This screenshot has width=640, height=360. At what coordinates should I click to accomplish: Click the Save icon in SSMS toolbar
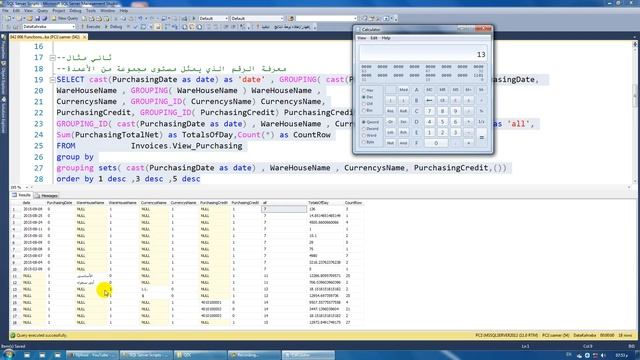tap(37, 18)
